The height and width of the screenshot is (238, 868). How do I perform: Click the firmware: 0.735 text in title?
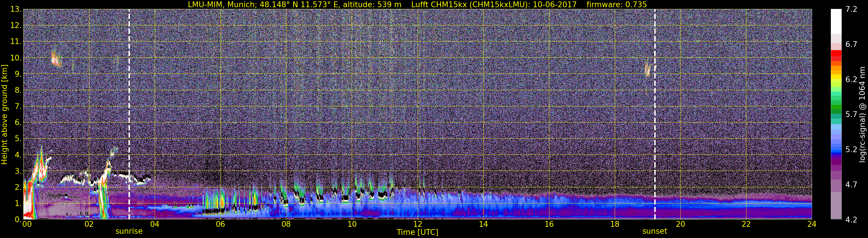(617, 4)
